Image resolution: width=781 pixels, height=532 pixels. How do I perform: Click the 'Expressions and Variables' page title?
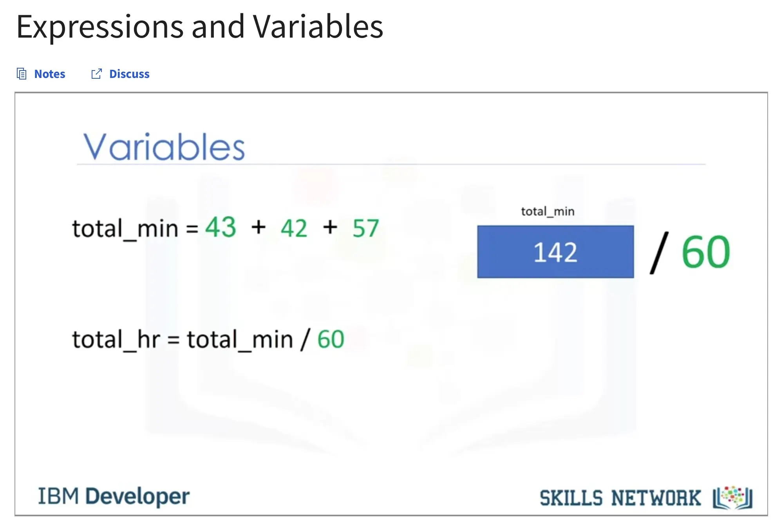coord(200,27)
